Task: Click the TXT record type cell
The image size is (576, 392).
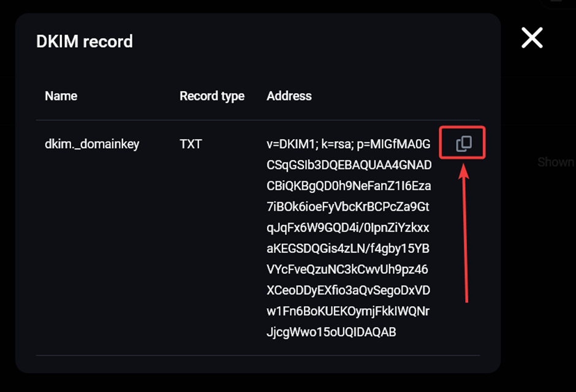Action: pos(191,144)
